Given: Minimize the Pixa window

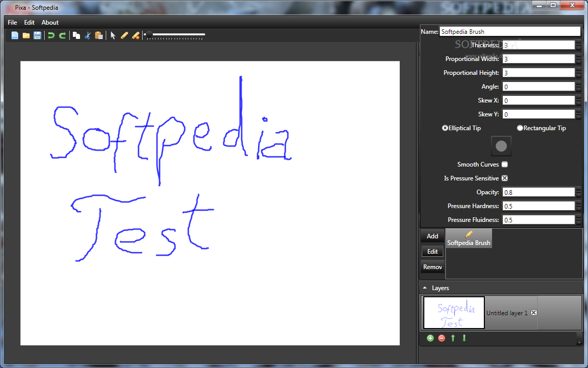Looking at the screenshot, I should coord(539,6).
